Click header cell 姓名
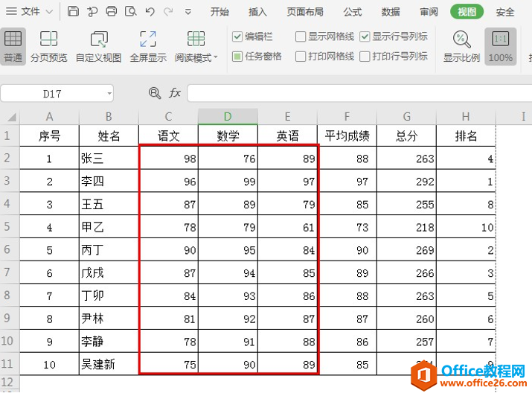The image size is (532, 396). tap(109, 135)
